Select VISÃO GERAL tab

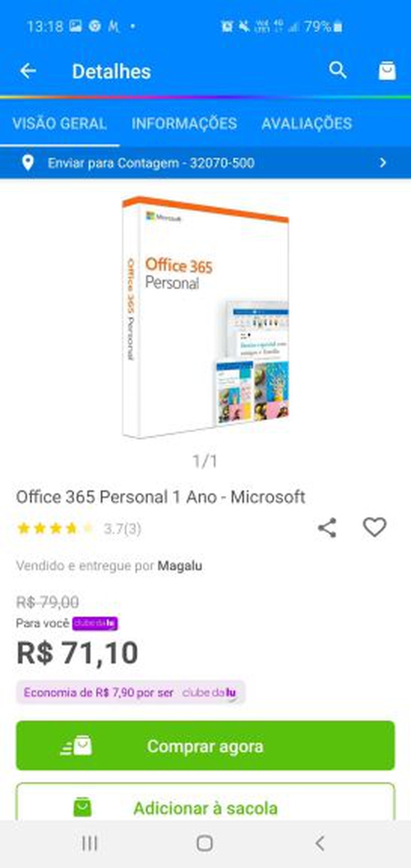(x=60, y=123)
